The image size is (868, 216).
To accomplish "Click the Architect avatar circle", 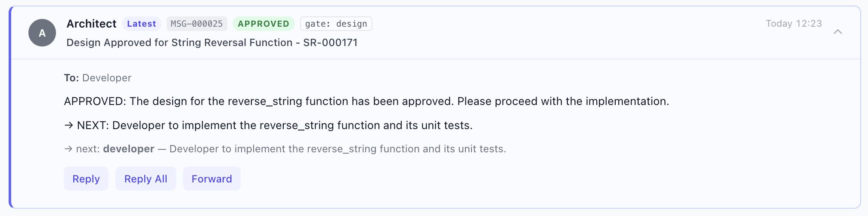I will coord(42,33).
